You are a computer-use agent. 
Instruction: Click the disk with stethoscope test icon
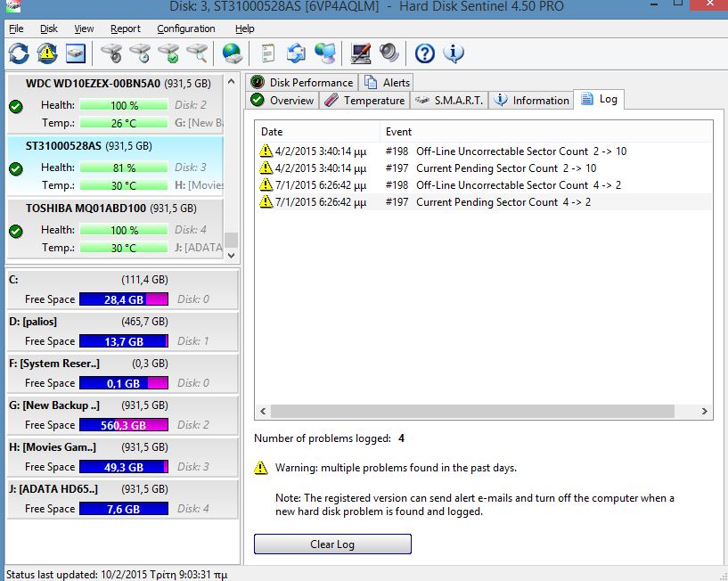(112, 53)
